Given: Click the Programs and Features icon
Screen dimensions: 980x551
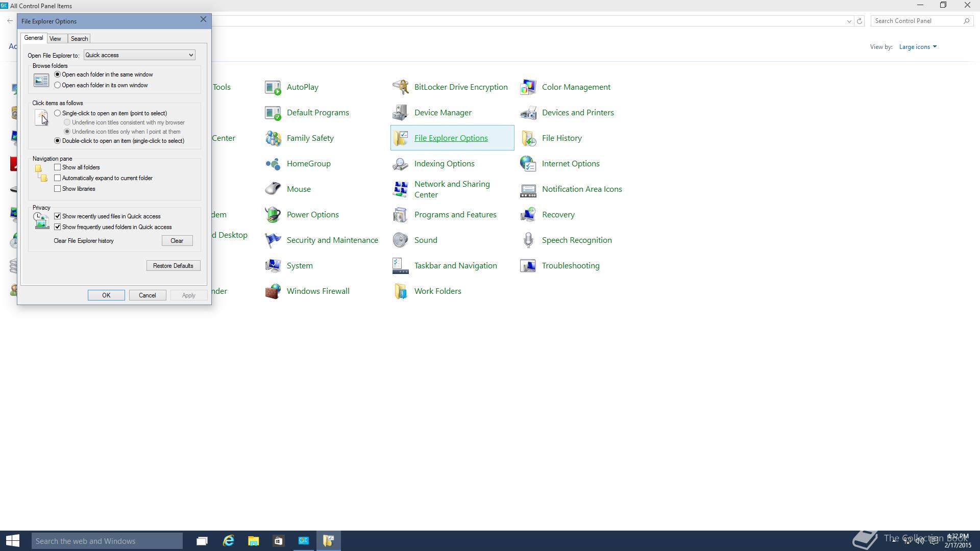Looking at the screenshot, I should click(401, 215).
